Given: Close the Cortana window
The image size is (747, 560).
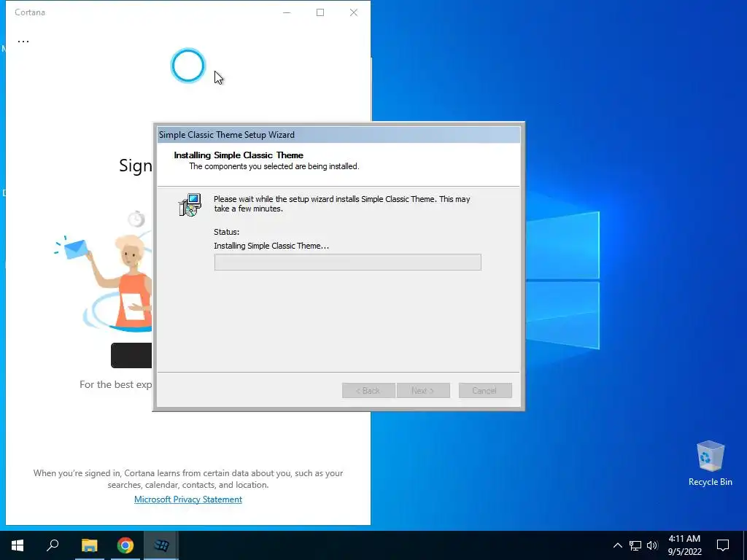Looking at the screenshot, I should tap(354, 12).
